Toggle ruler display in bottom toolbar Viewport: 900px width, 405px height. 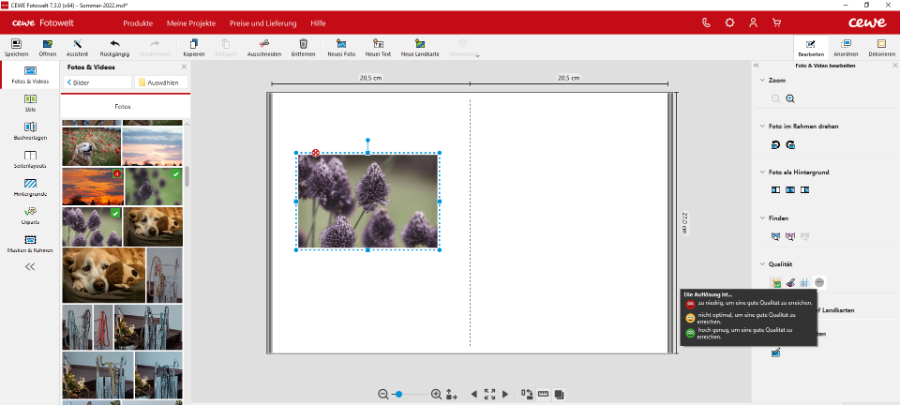[543, 394]
